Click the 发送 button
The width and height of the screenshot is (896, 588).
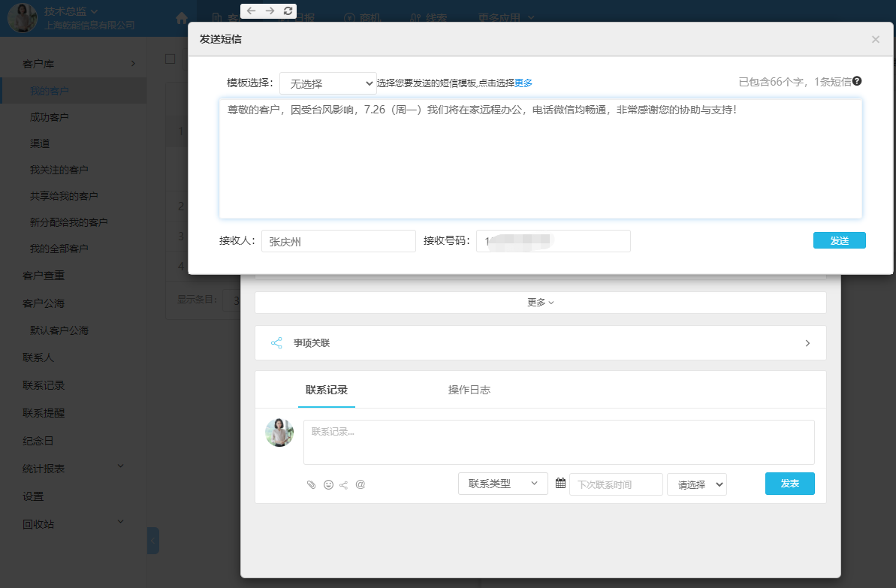[x=840, y=240]
